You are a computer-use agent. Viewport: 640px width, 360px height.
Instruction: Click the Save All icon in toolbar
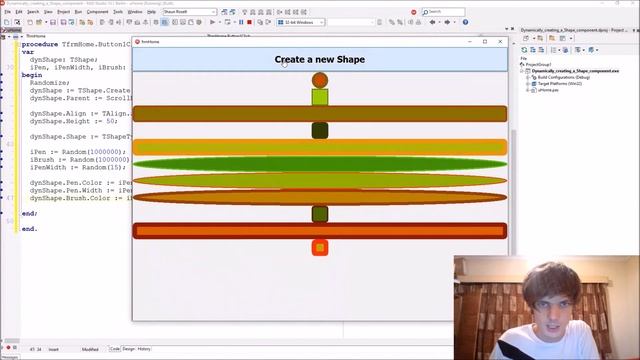click(x=63, y=22)
